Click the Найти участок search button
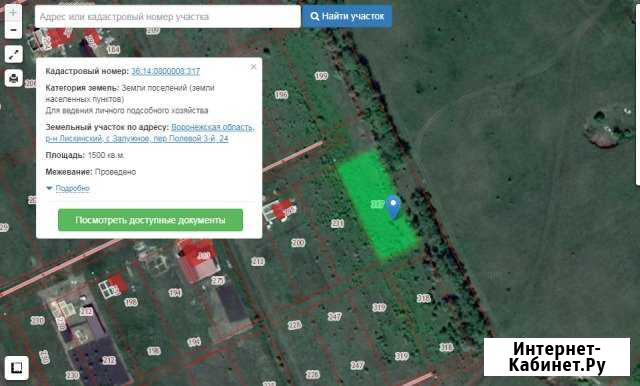Image resolution: width=640 pixels, height=386 pixels. tap(347, 16)
